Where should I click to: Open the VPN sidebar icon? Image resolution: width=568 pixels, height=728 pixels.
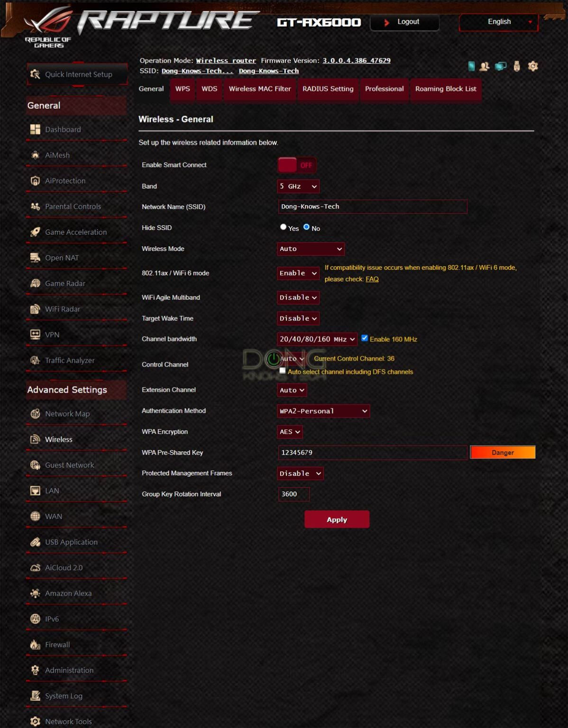pyautogui.click(x=35, y=335)
